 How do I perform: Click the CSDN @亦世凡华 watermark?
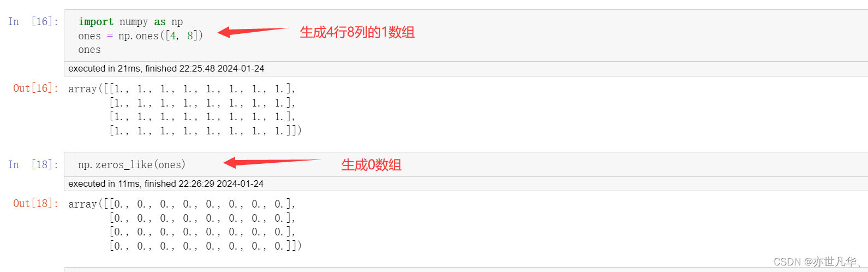click(817, 262)
